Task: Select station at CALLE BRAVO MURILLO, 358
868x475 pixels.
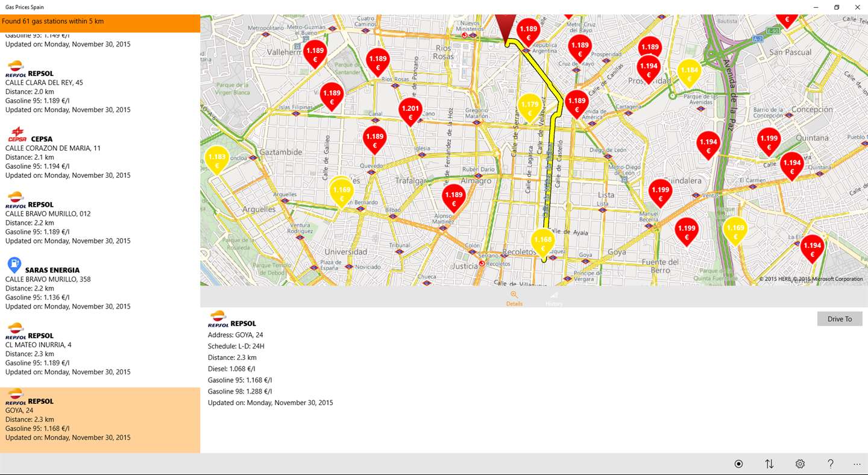Action: point(100,284)
